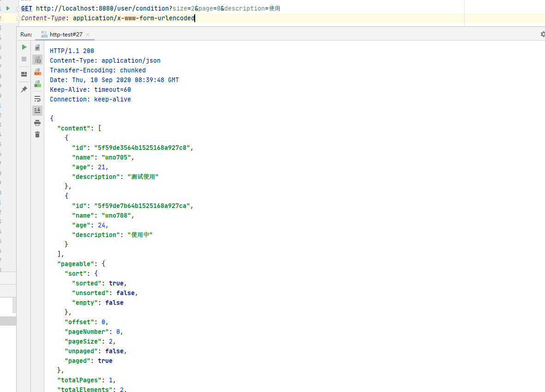The width and height of the screenshot is (545, 392).
Task: Place cursor in application/x-www-form-urlencoded value
Action: click(x=133, y=18)
